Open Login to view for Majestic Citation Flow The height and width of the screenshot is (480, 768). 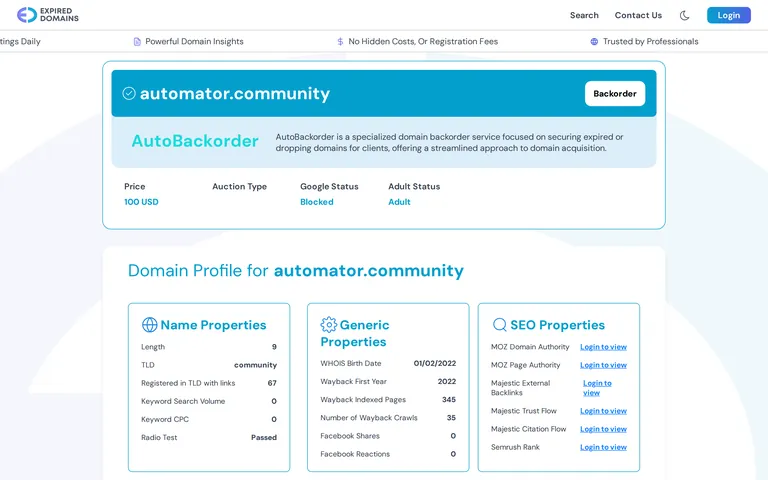click(x=603, y=429)
